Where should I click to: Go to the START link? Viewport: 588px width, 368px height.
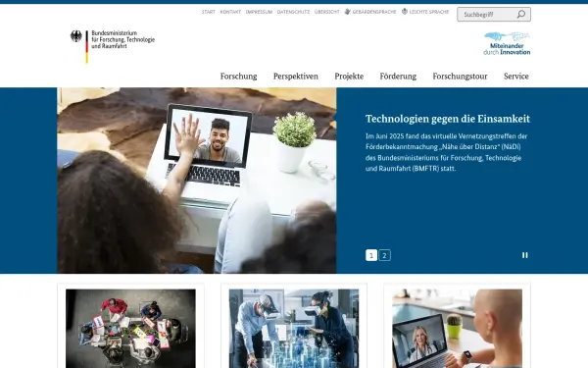point(209,12)
